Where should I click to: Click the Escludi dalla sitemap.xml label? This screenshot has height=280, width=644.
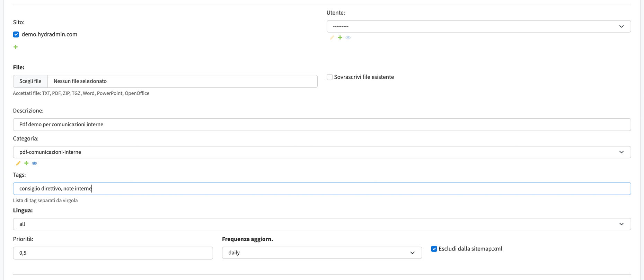coord(470,249)
